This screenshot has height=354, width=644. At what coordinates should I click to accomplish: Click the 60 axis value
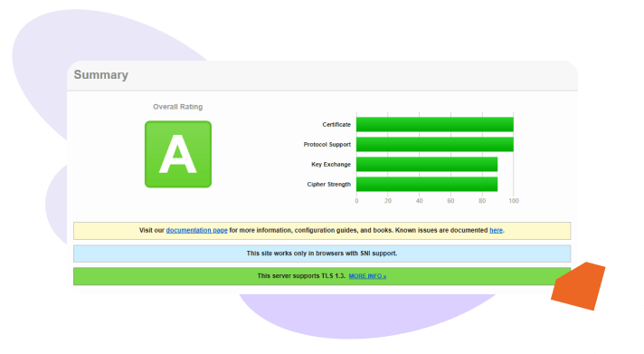tap(450, 201)
